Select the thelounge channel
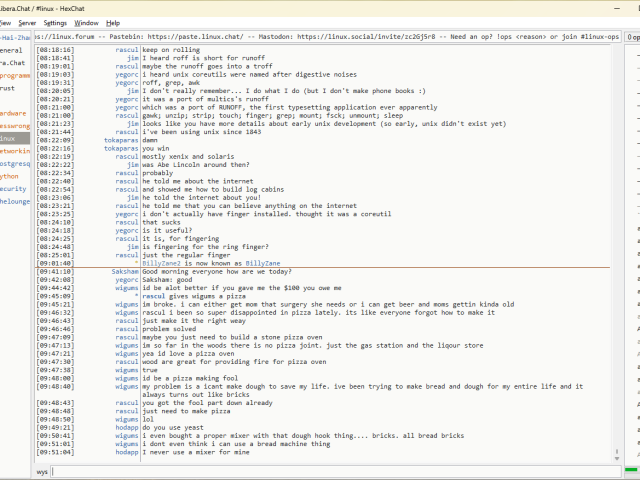This screenshot has height=480, width=640. (x=14, y=201)
